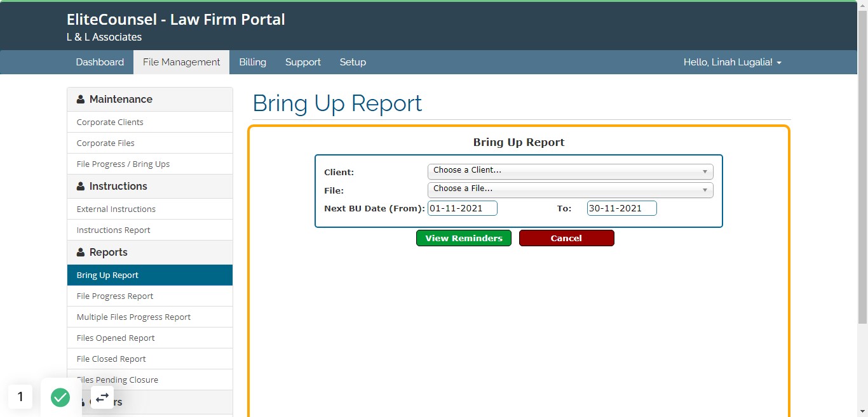The image size is (868, 417).
Task: Open the Dashboard tab
Action: 100,62
